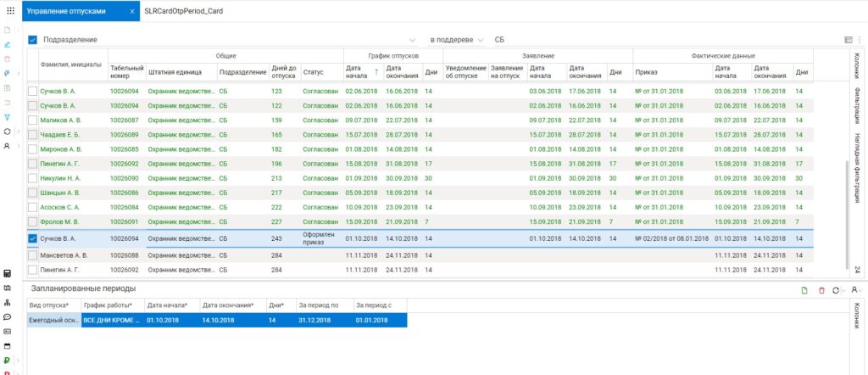Open the map icon in left sidebar

(7, 288)
